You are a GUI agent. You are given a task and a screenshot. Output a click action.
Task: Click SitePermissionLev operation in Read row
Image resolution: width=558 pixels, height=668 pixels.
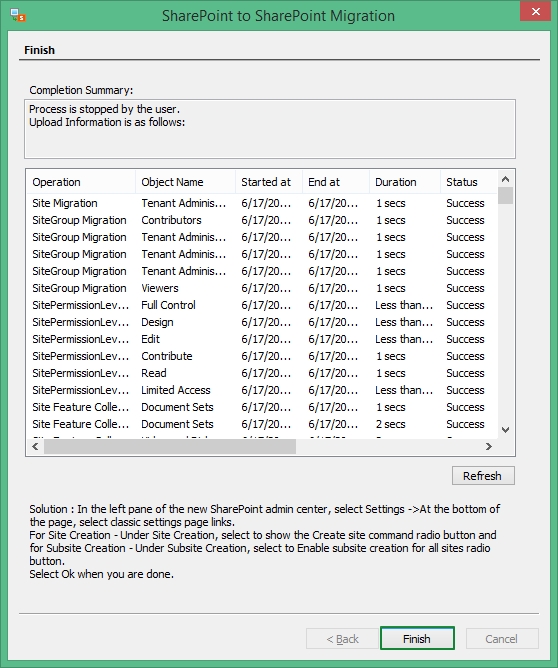[x=81, y=374]
